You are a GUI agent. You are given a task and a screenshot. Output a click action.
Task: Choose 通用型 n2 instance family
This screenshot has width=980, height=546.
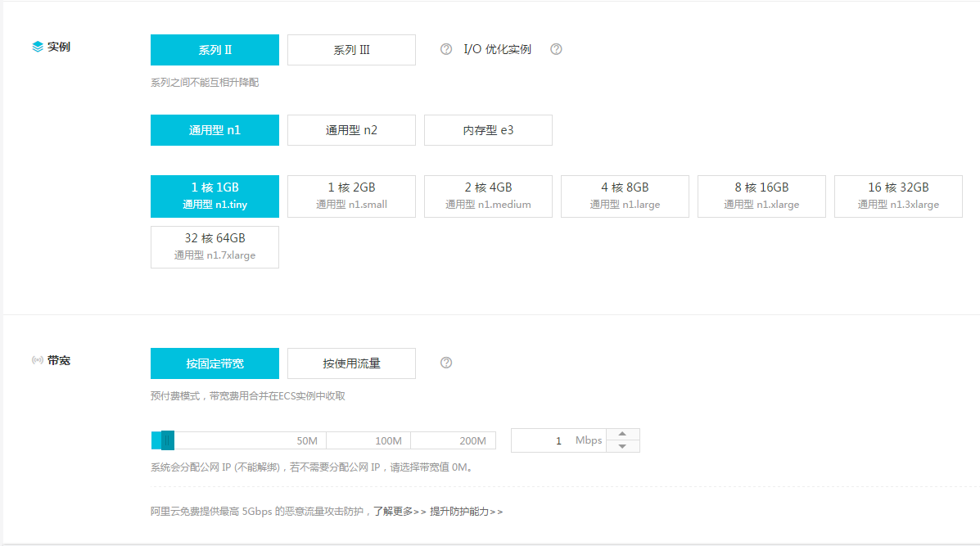coord(351,130)
